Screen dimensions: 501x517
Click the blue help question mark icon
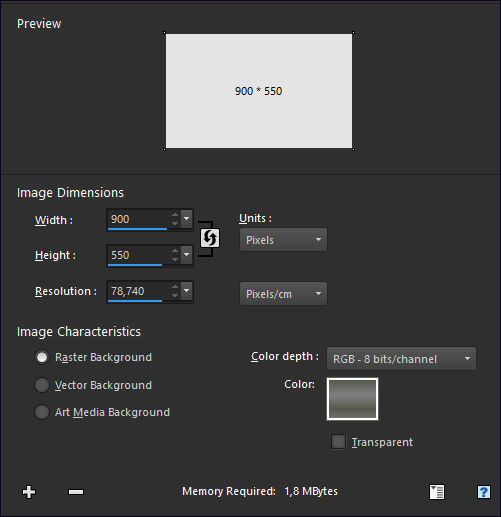pos(484,492)
